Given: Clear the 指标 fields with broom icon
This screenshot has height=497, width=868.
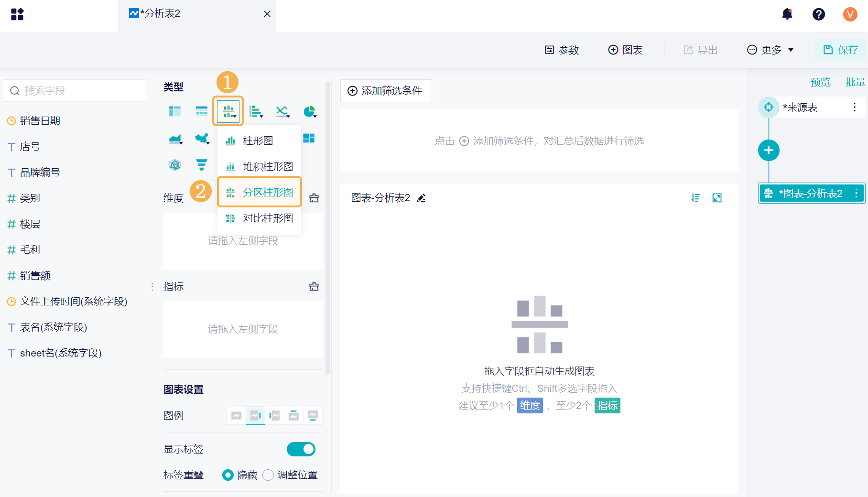Looking at the screenshot, I should pyautogui.click(x=314, y=286).
